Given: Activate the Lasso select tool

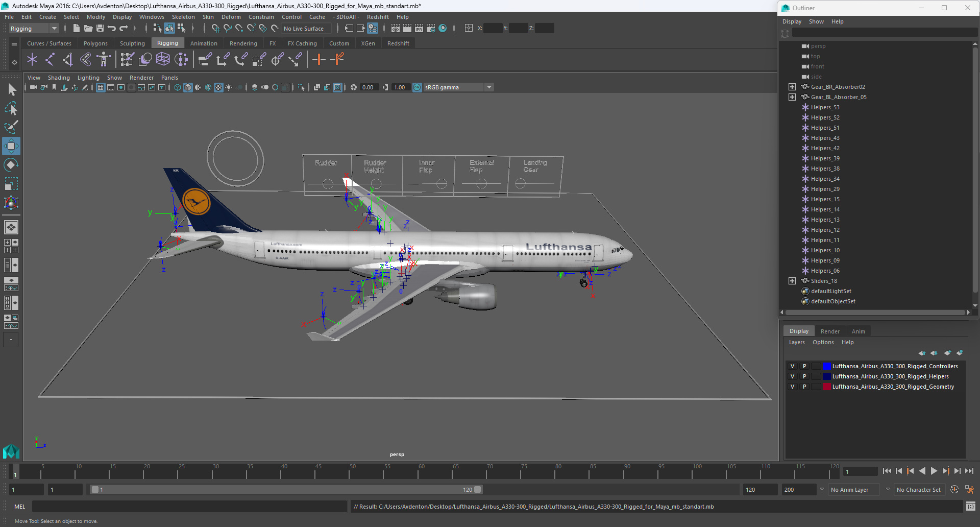Looking at the screenshot, I should pyautogui.click(x=11, y=109).
